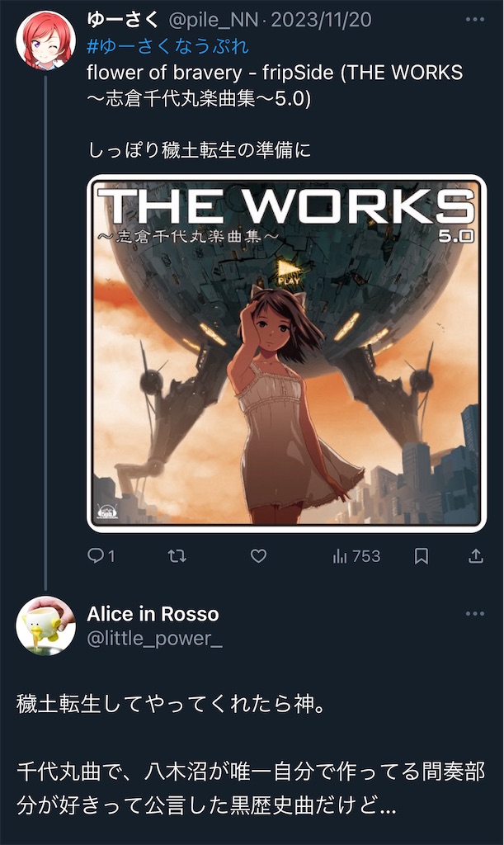This screenshot has height=845, width=504.
Task: Tap reply text starting with 穢土転生して
Action: point(172,704)
